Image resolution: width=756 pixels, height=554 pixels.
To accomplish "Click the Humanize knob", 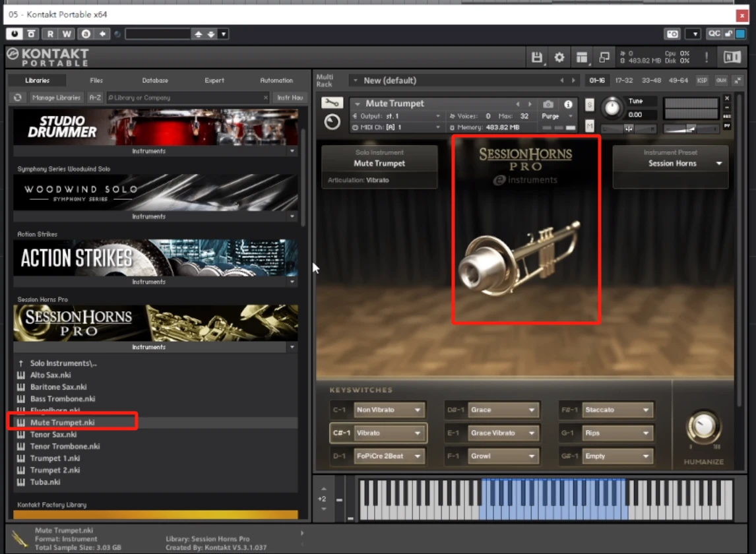I will pos(703,426).
